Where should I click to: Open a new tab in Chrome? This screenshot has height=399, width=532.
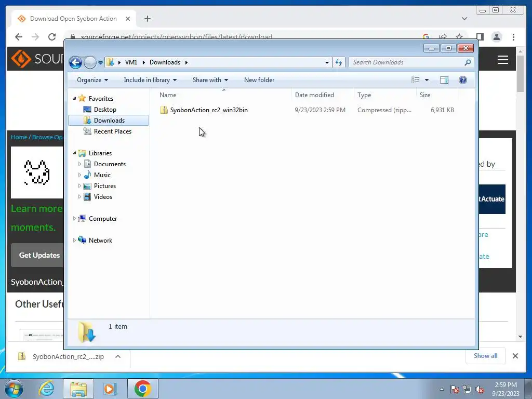pyautogui.click(x=147, y=19)
